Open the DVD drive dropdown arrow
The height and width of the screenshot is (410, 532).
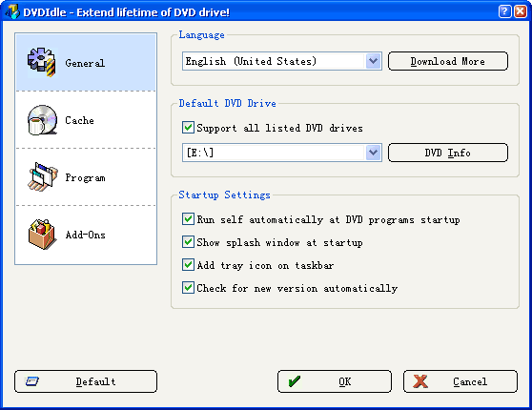pyautogui.click(x=373, y=153)
